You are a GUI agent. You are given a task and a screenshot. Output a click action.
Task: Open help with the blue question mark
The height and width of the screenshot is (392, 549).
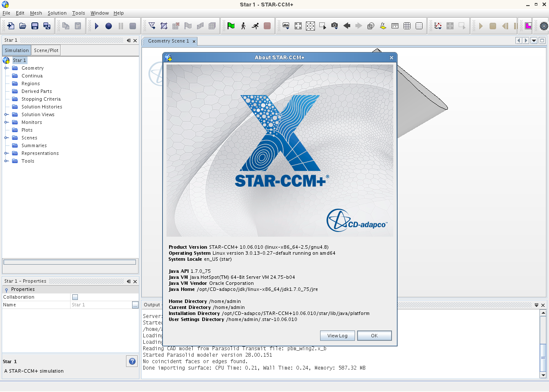132,361
